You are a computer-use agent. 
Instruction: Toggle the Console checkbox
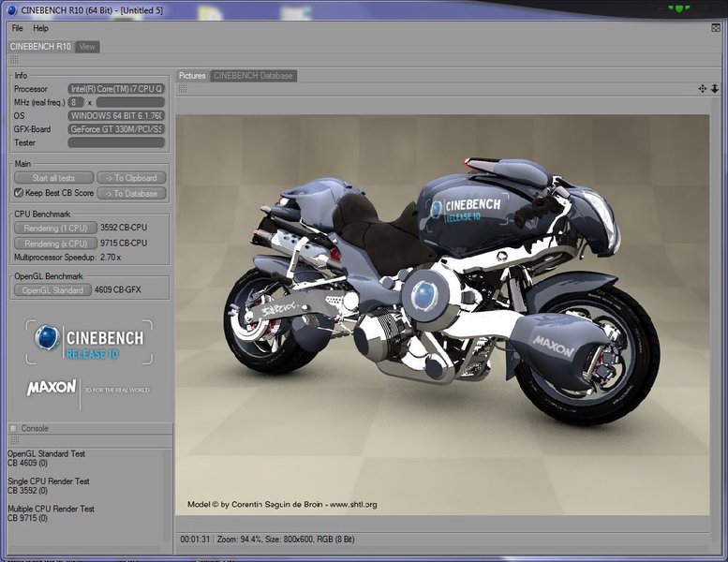click(14, 428)
